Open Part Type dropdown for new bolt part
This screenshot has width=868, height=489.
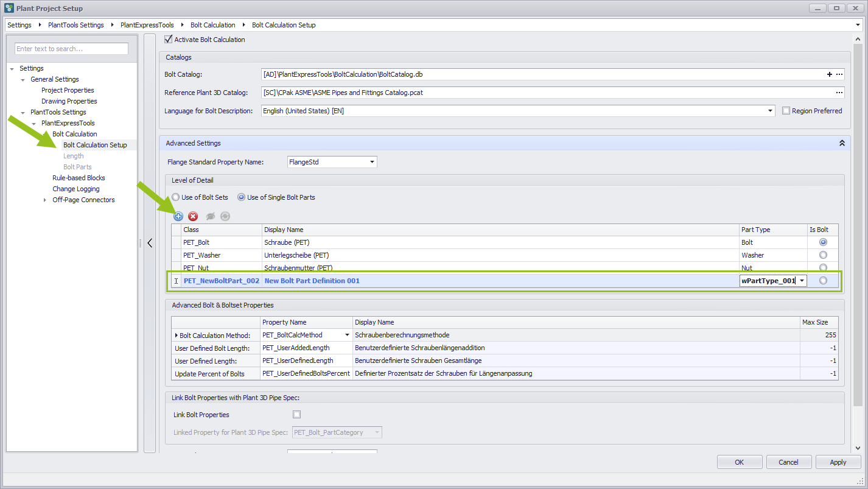click(802, 281)
